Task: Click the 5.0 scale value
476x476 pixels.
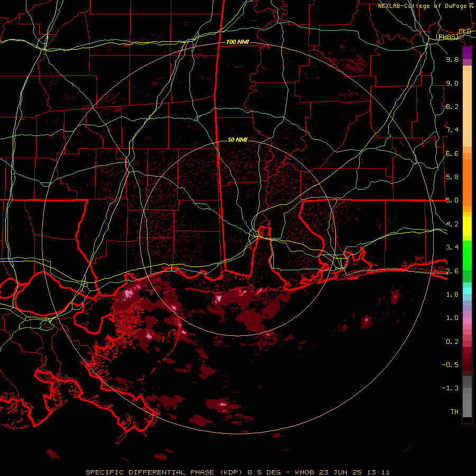Action: tap(452, 200)
